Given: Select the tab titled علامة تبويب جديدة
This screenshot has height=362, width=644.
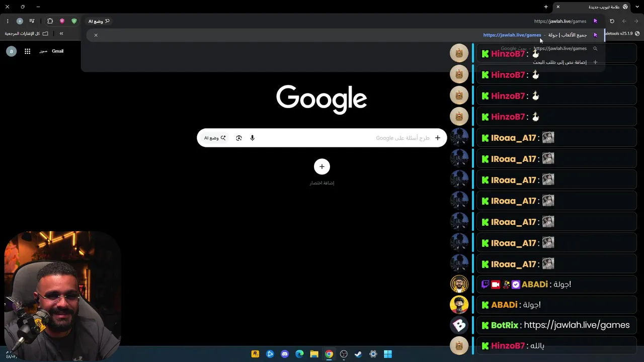Looking at the screenshot, I should (593, 7).
